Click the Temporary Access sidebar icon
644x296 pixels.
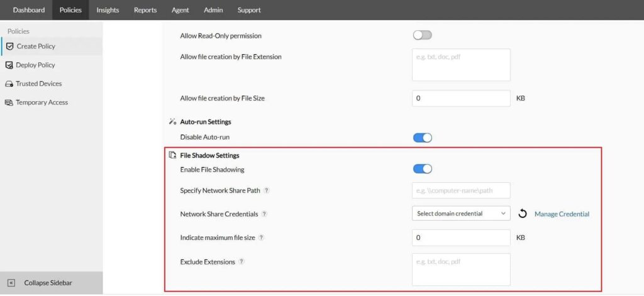[x=9, y=102]
